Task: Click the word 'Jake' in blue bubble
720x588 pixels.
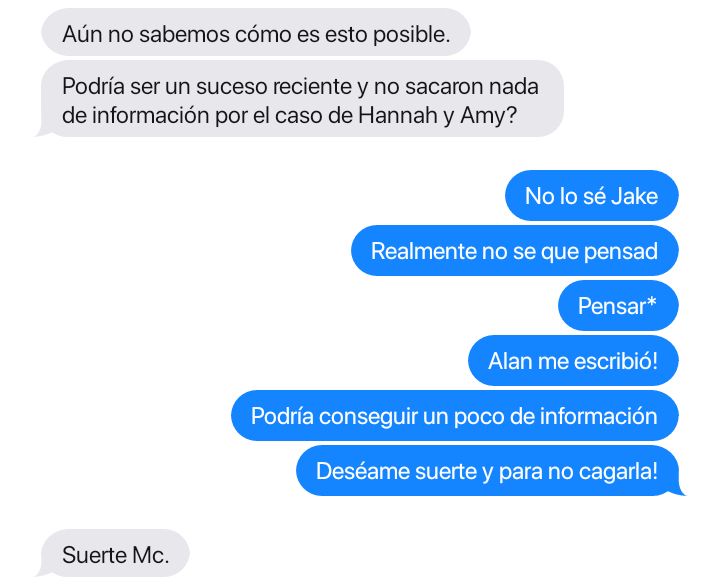Action: [x=634, y=196]
